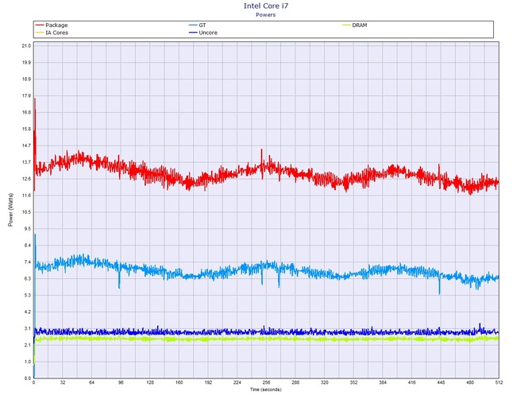Screen dimensions: 532x399
Task: Click the 96 x-axis tick value
Action: click(121, 382)
